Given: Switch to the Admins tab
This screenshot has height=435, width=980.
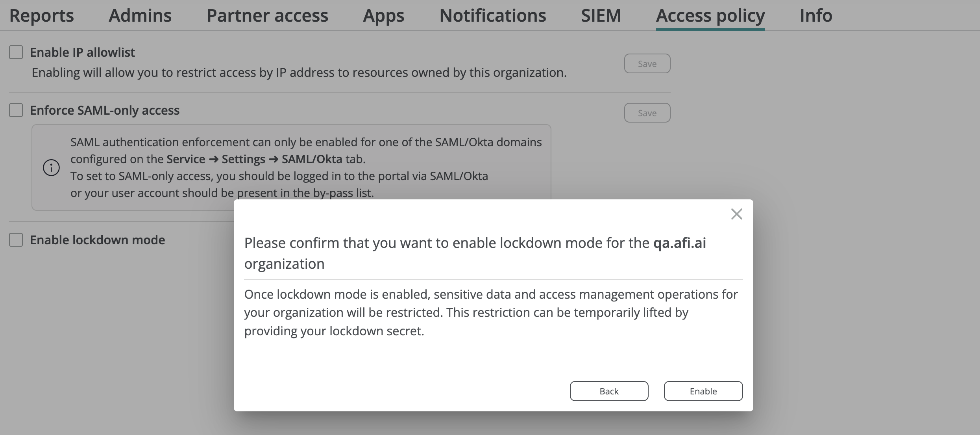Looking at the screenshot, I should click(x=140, y=16).
